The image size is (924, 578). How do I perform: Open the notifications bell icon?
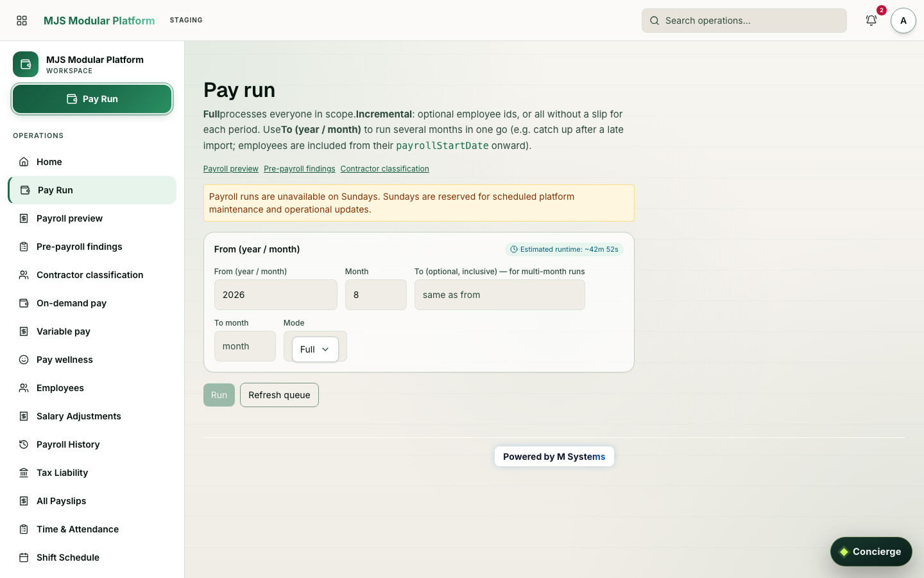[x=871, y=21]
